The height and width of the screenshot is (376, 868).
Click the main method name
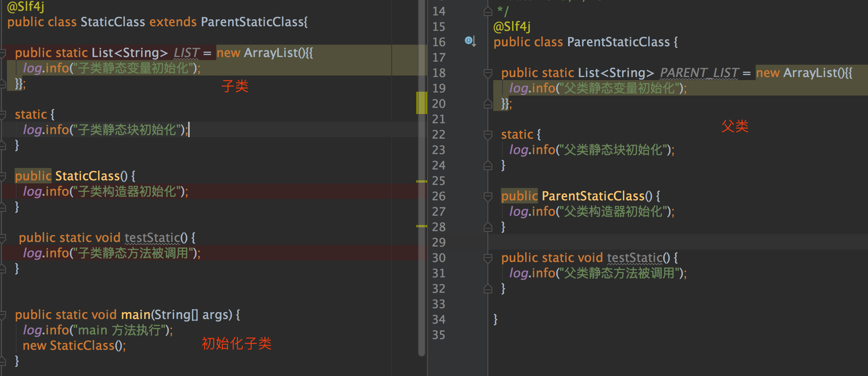pos(135,315)
